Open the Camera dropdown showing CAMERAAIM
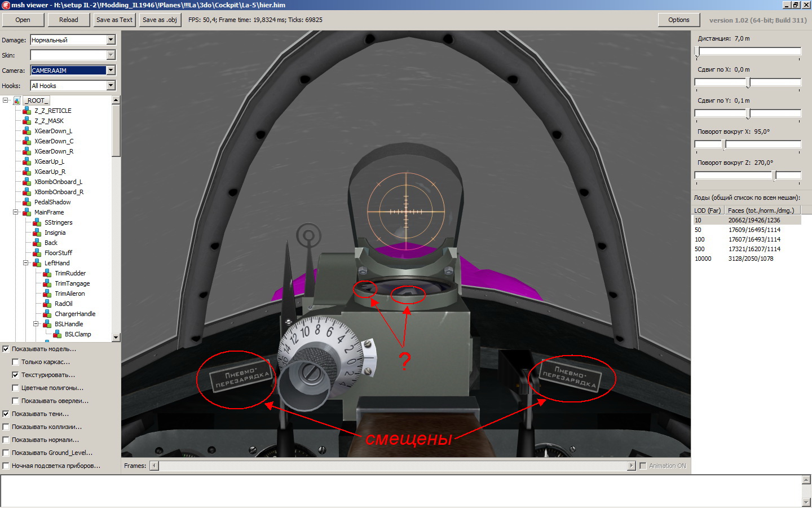This screenshot has height=508, width=812. (x=111, y=71)
